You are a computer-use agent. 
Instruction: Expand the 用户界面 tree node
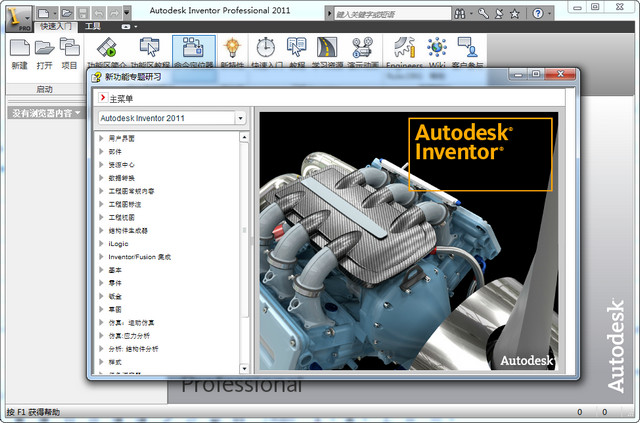(102, 137)
